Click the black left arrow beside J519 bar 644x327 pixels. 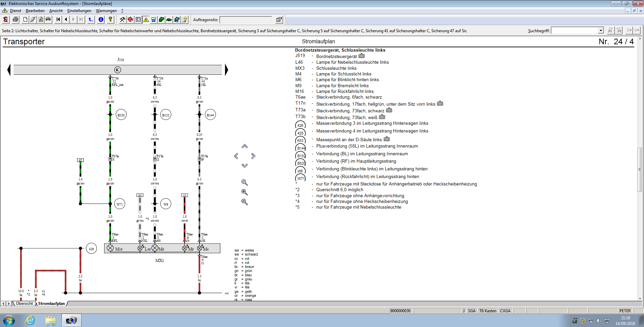pos(9,70)
